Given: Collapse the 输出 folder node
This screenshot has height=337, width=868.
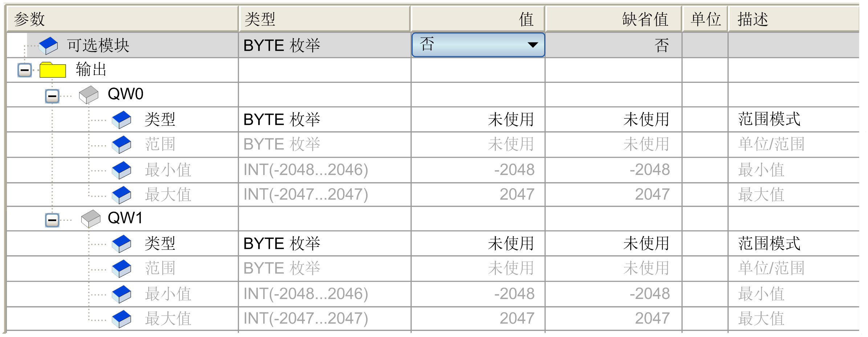Looking at the screenshot, I should (25, 70).
